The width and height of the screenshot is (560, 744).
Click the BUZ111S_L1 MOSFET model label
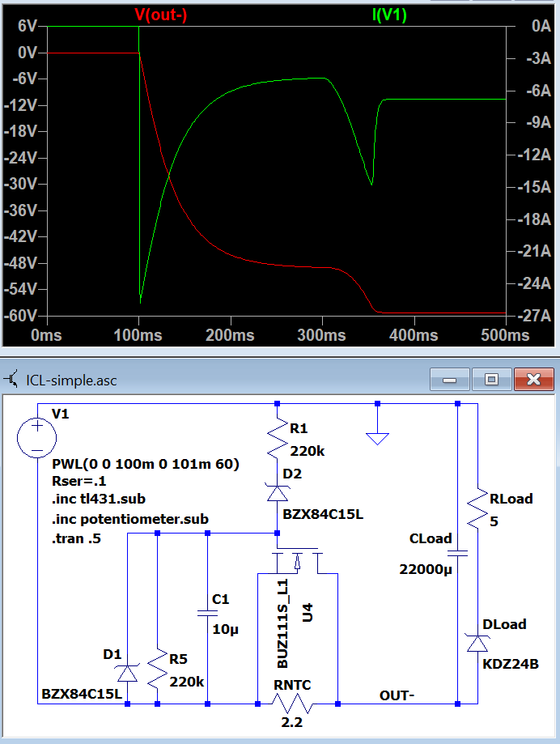[x=282, y=623]
